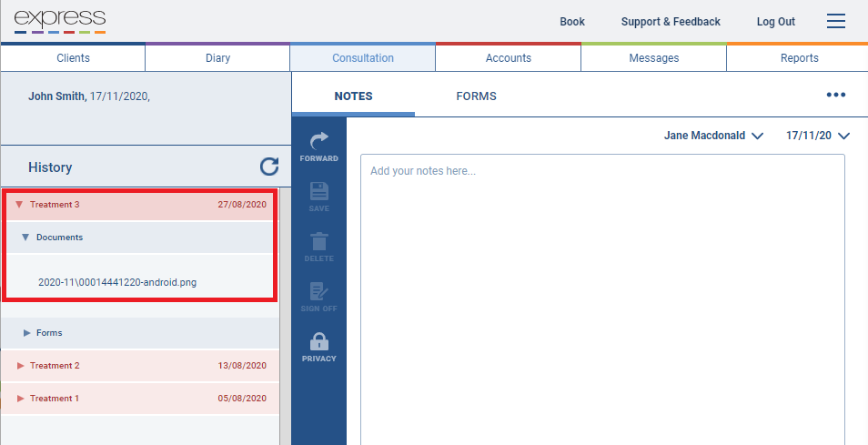This screenshot has height=445, width=868.
Task: Switch to the Clients tab
Action: click(73, 58)
